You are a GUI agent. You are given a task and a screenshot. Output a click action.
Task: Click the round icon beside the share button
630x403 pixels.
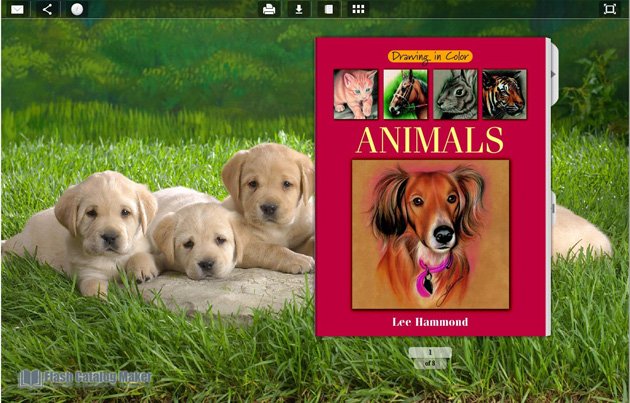coord(78,9)
